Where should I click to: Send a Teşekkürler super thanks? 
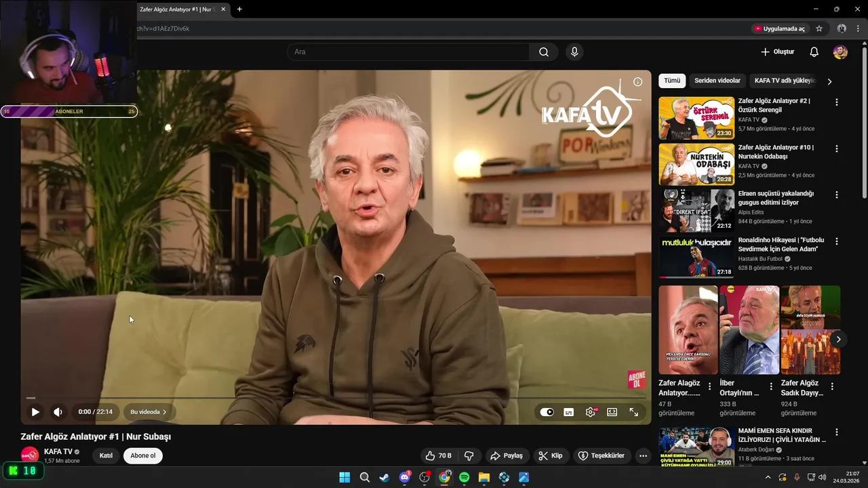click(601, 456)
